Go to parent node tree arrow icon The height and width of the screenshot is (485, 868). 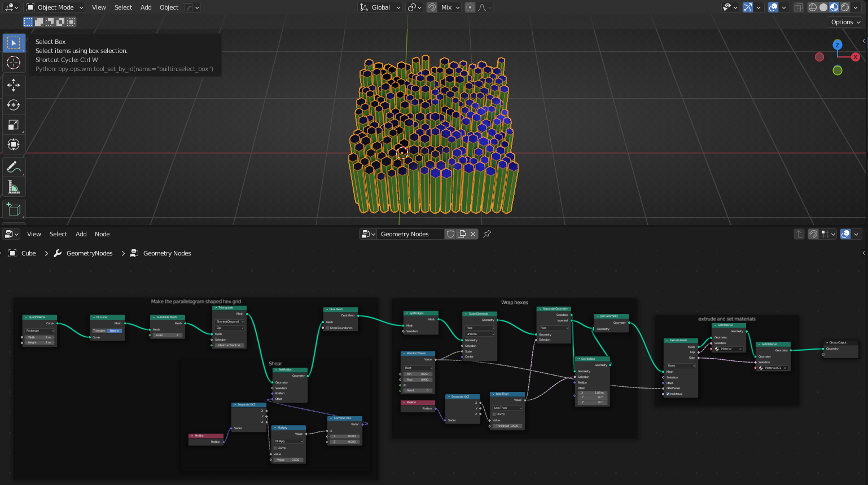click(x=799, y=234)
